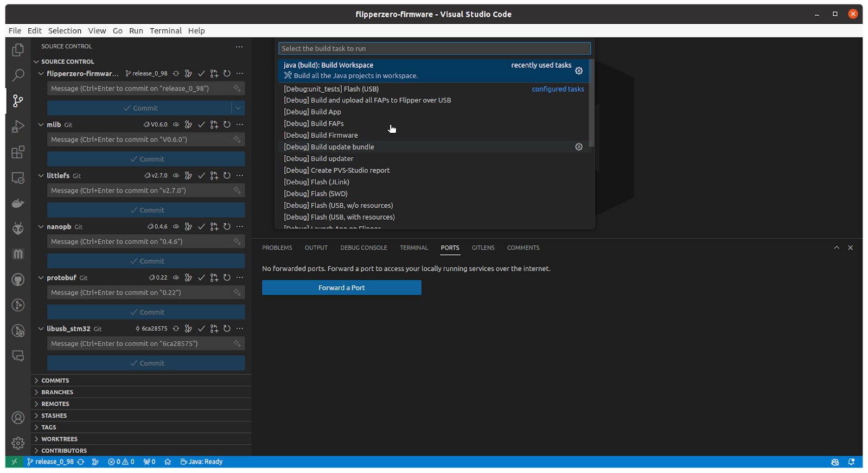Click commit message field for V0.6.0
This screenshot has height=473, width=868.
click(146, 139)
